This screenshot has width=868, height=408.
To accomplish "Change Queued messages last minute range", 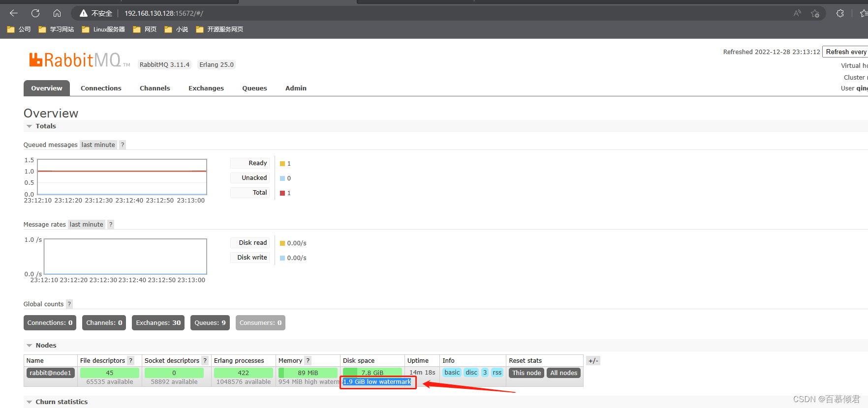I will tap(98, 145).
